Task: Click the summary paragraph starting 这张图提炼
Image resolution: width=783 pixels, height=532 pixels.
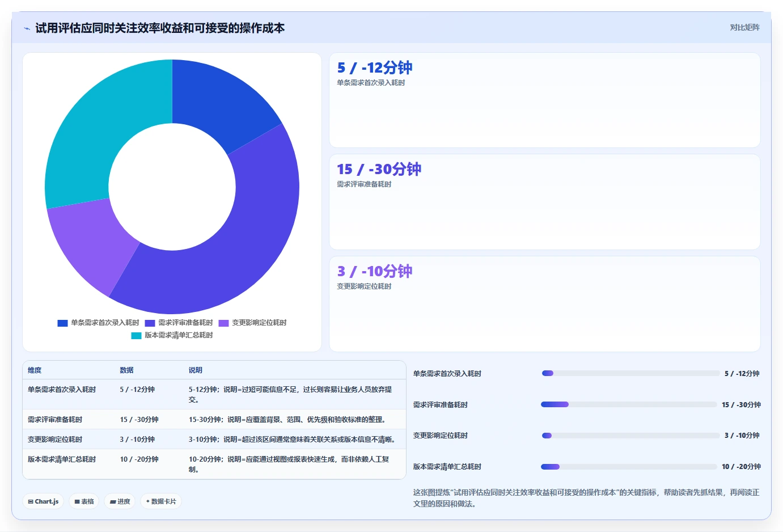Action: pyautogui.click(x=586, y=498)
